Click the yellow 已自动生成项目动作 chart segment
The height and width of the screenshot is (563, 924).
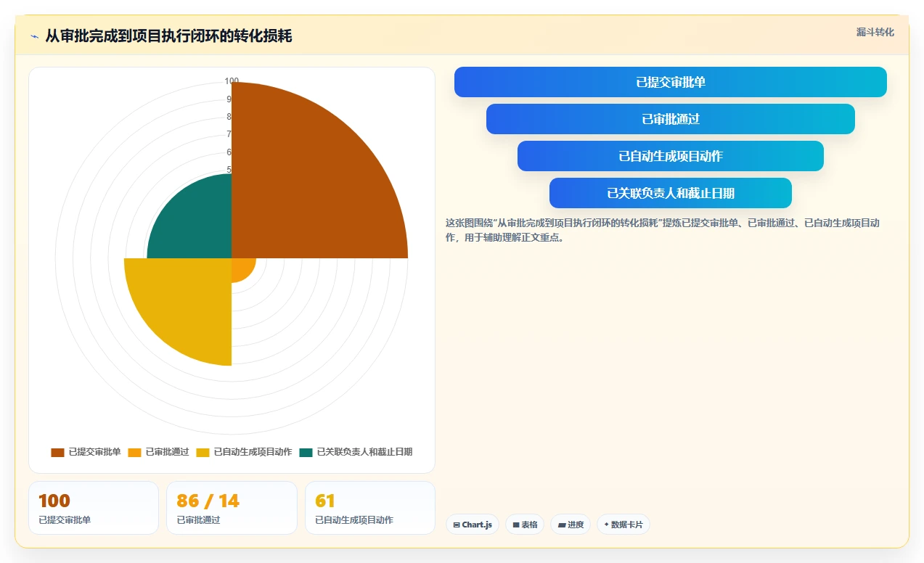192,297
